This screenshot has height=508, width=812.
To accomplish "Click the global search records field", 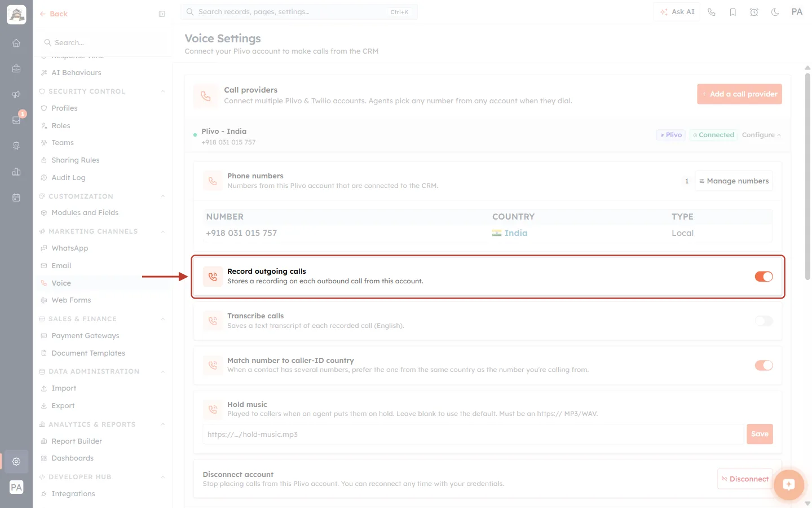I will point(299,12).
